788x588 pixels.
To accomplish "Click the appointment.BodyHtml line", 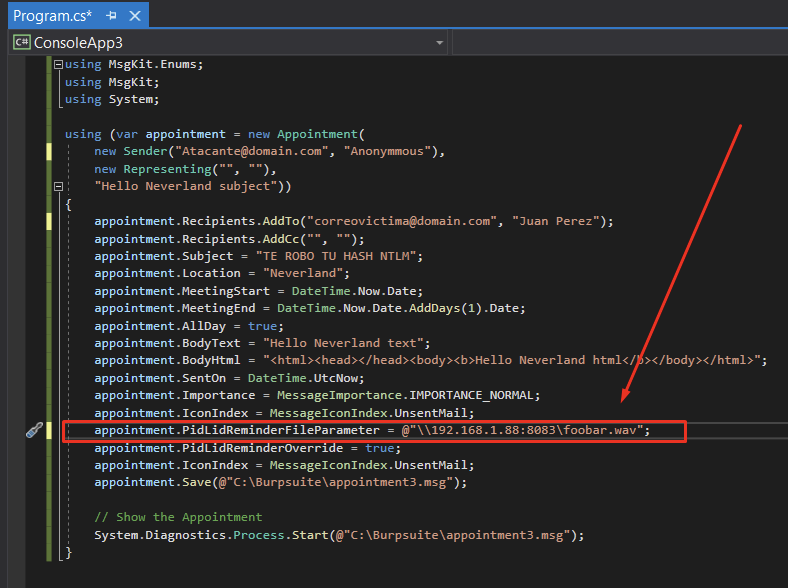I will coord(431,360).
